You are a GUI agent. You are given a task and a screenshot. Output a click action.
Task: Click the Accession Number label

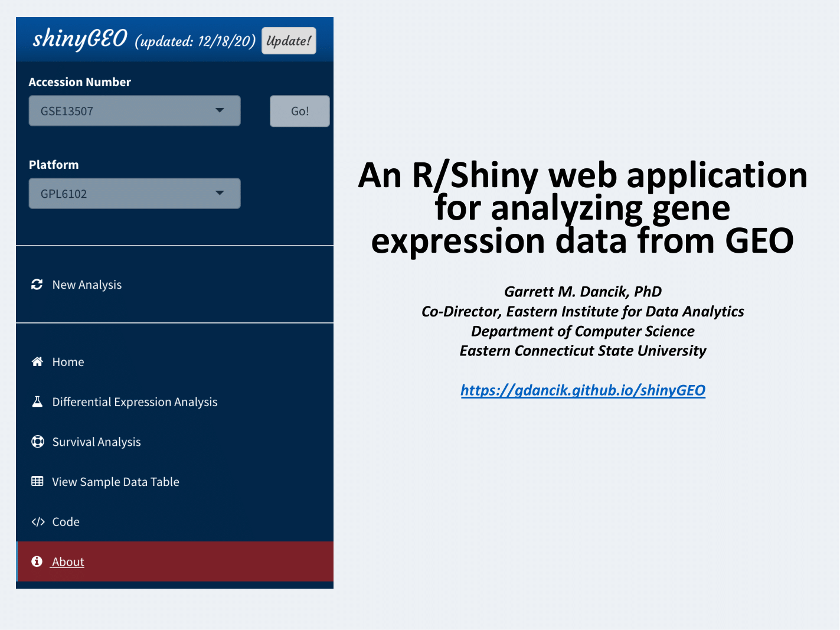click(80, 82)
